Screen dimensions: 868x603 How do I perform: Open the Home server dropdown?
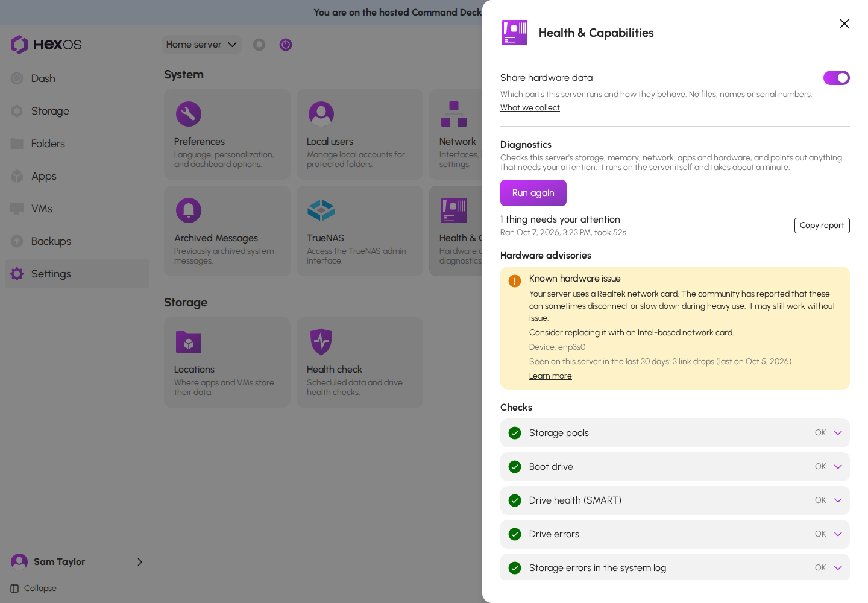pos(201,45)
